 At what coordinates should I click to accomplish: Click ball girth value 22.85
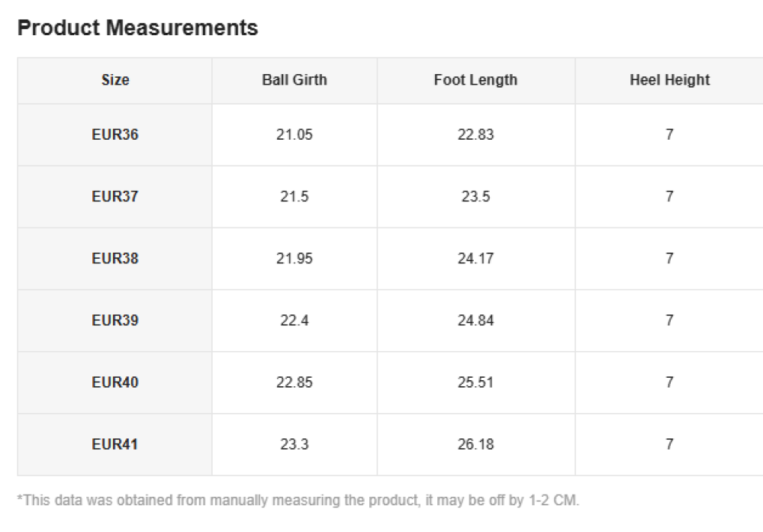pyautogui.click(x=295, y=382)
